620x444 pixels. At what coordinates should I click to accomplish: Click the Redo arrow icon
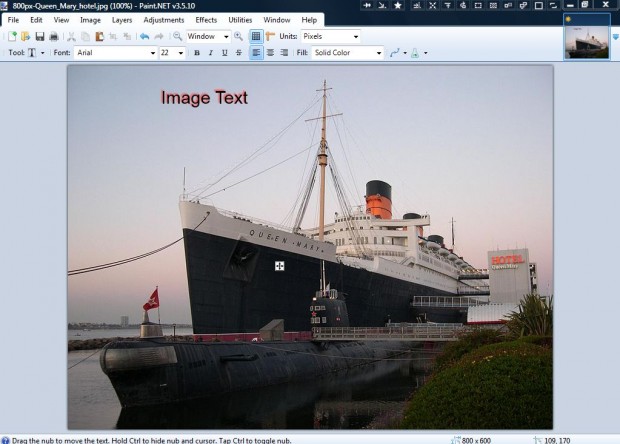point(159,36)
